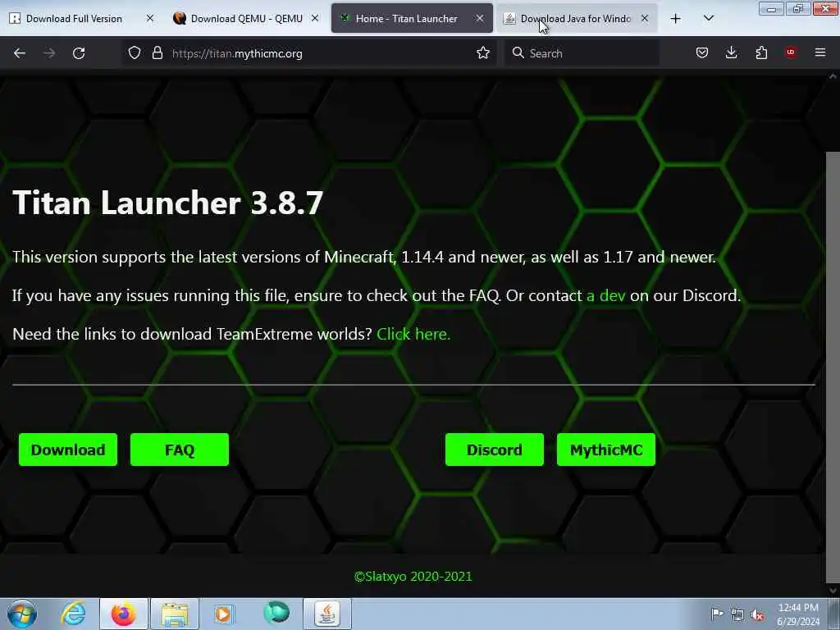Viewport: 840px width, 630px height.
Task: Open the 12:44 PM clock in the tray
Action: (798, 614)
